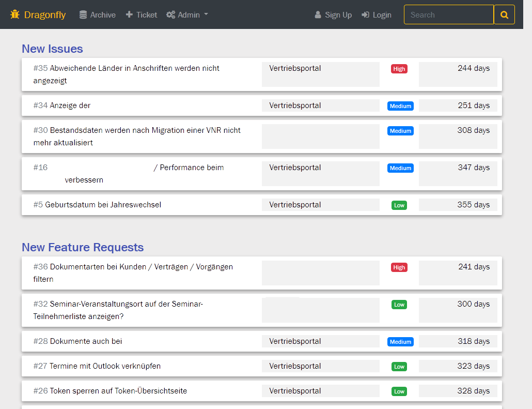
Task: Open the Archive menu item
Action: tap(103, 15)
